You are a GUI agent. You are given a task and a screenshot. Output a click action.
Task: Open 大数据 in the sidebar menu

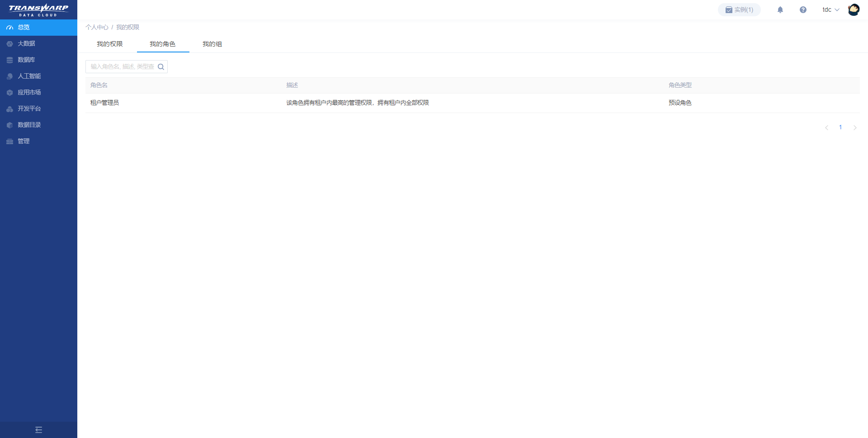(x=38, y=44)
